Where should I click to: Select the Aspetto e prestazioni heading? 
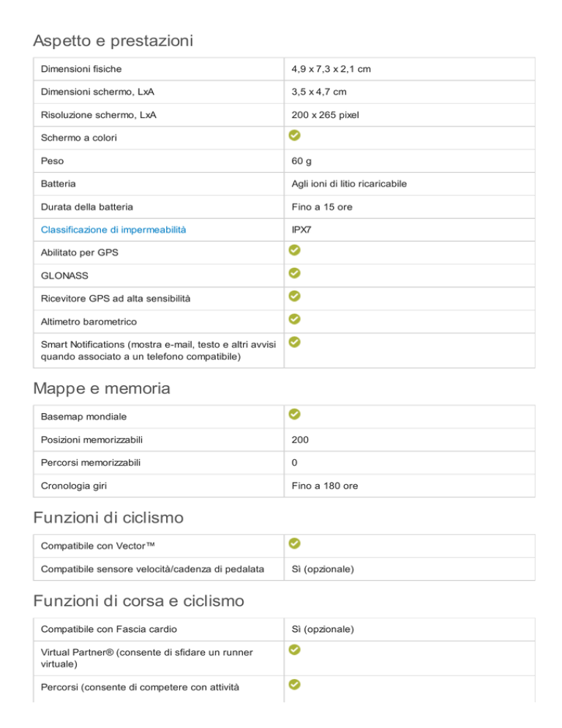click(113, 41)
